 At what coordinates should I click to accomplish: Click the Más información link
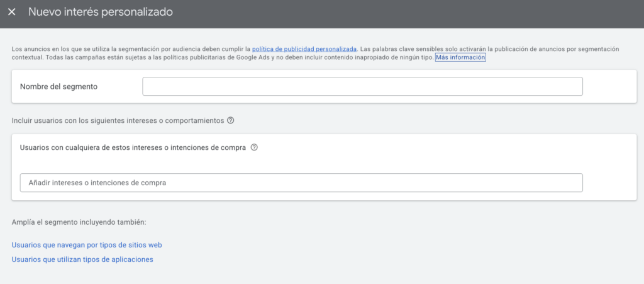coord(460,57)
